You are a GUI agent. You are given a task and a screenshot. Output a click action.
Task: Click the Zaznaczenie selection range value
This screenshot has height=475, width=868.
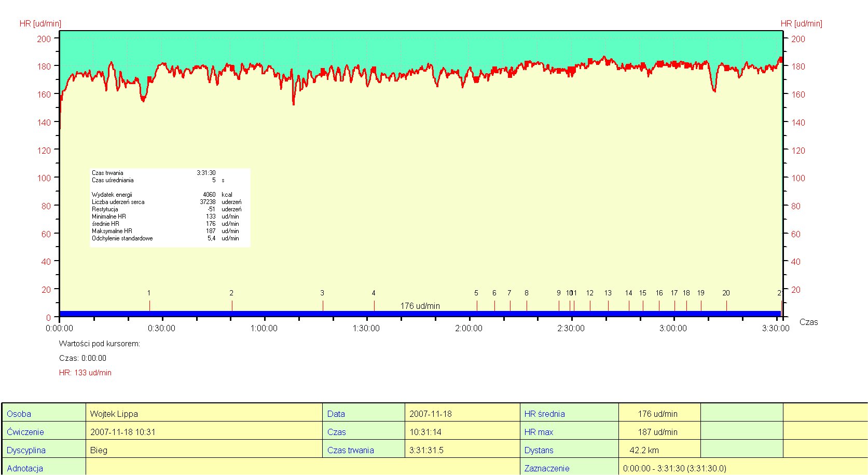(674, 468)
